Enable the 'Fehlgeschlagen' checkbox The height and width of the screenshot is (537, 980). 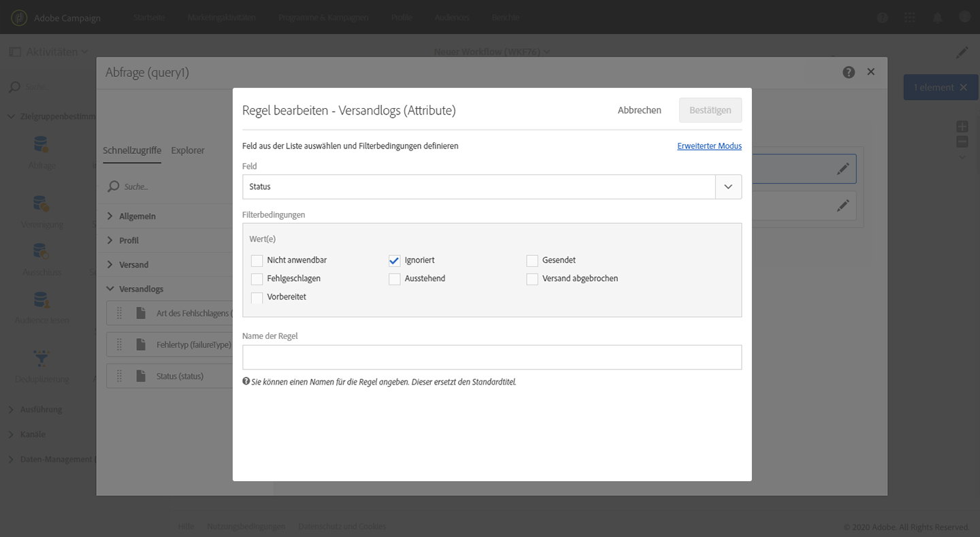click(257, 279)
